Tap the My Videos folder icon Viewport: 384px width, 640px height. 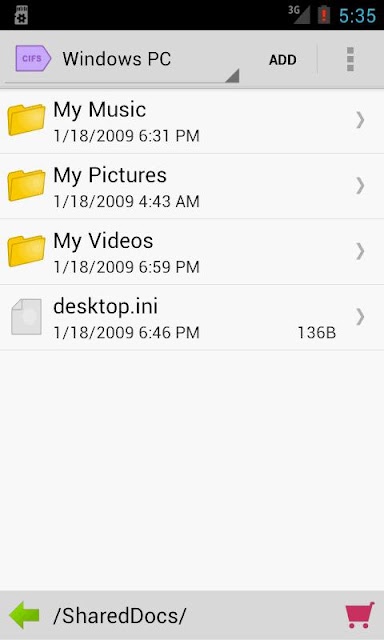click(27, 251)
